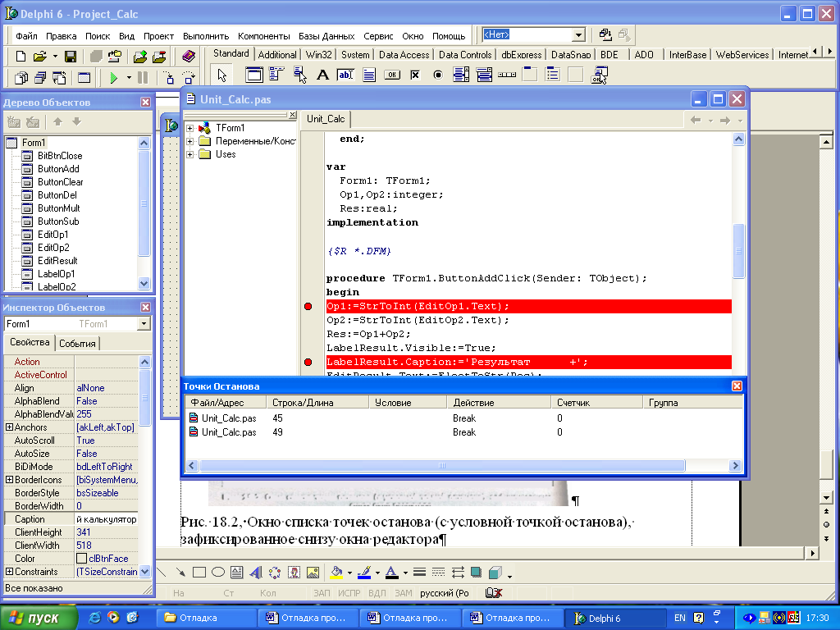Select the ActionList component in palette
840x630 pixels.
pyautogui.click(x=599, y=75)
